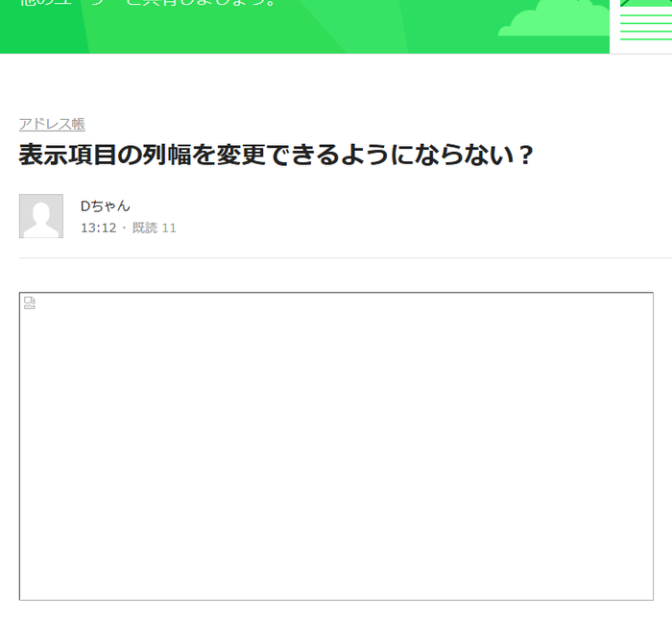Click the word 表示項目 in the heading
The image size is (672, 625).
point(68,155)
